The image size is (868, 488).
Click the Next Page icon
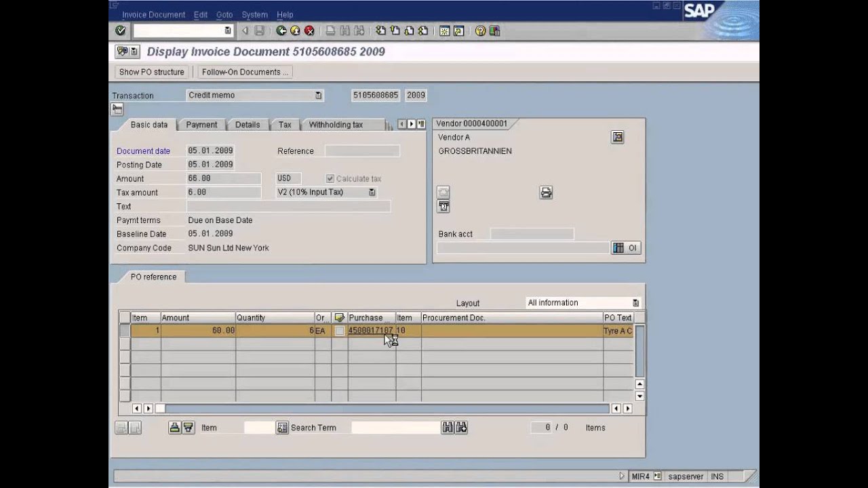[x=409, y=30]
